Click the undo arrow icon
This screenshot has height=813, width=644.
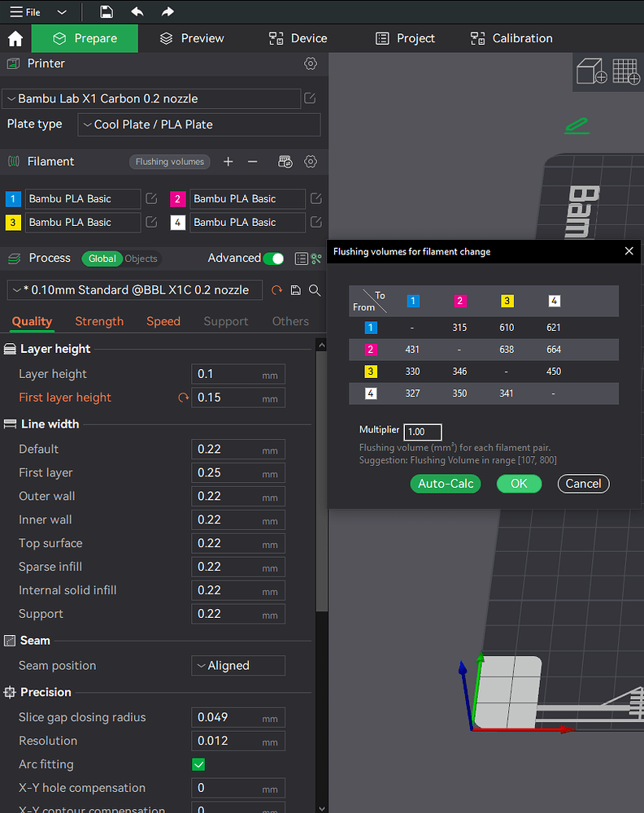[x=137, y=12]
